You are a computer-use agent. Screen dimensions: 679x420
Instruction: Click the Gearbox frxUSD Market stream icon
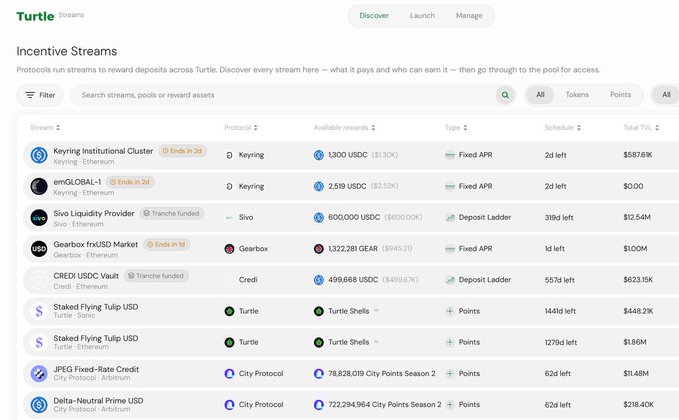[x=39, y=249]
